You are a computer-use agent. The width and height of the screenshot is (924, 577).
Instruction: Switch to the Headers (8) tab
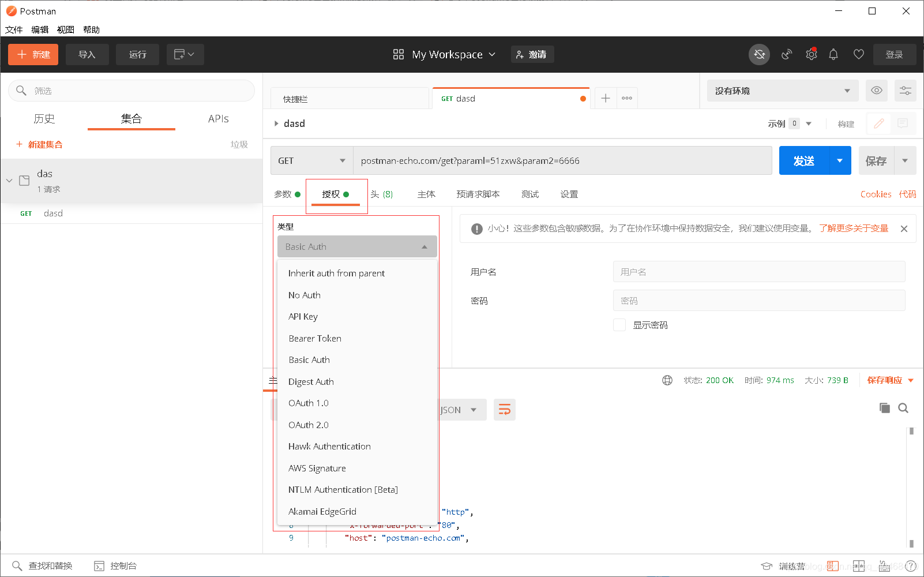[381, 194]
